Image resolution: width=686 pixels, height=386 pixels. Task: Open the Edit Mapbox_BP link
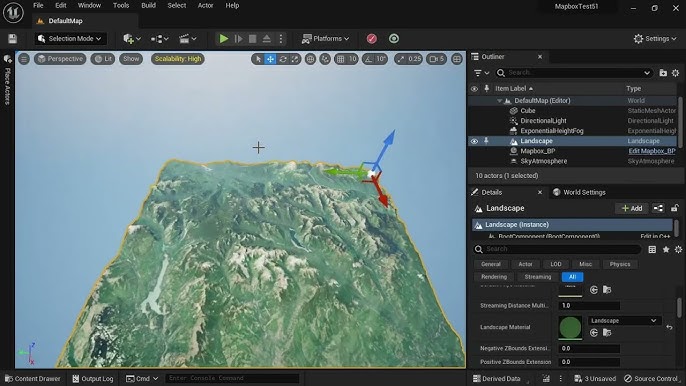point(651,151)
